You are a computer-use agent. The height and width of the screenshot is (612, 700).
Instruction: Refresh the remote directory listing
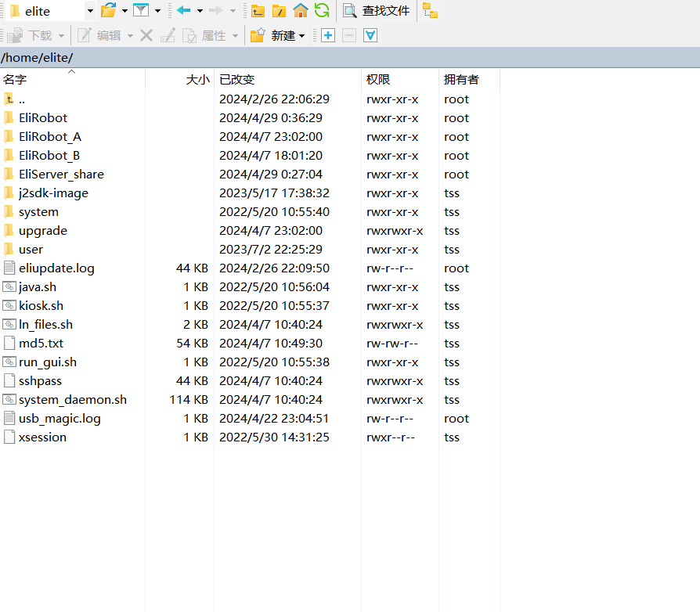click(321, 10)
